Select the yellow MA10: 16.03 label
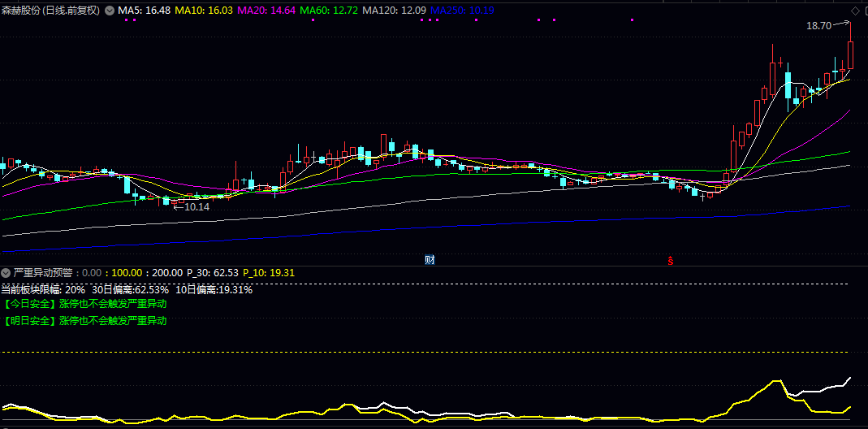Viewport: 868px width, 429px height. click(x=204, y=11)
